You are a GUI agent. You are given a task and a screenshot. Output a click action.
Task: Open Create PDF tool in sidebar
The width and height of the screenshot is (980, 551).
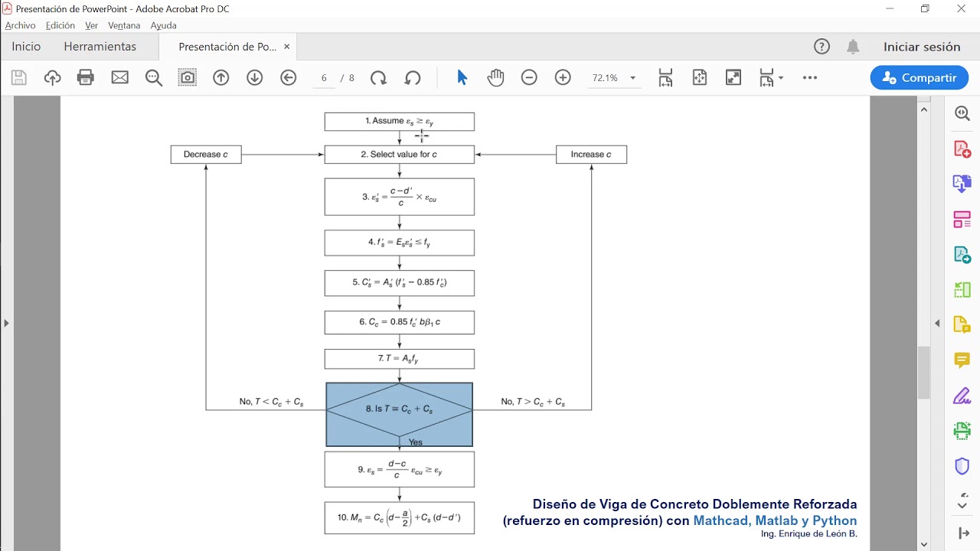[x=962, y=148]
